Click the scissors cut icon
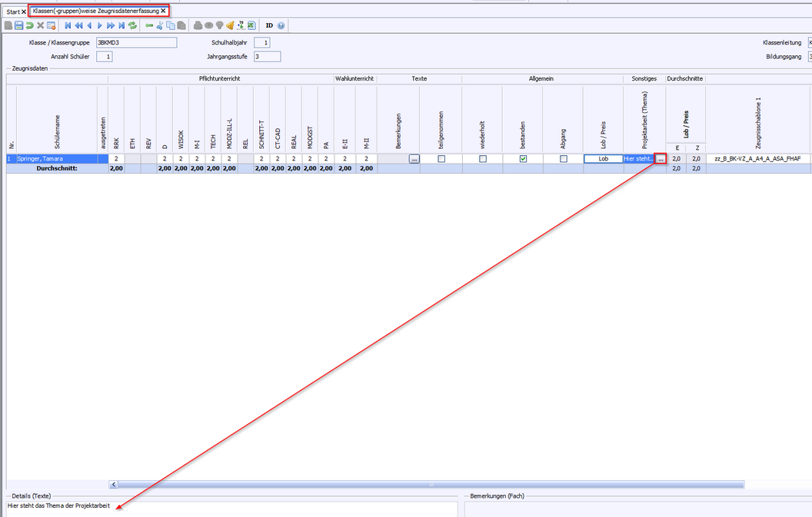 coord(160,25)
